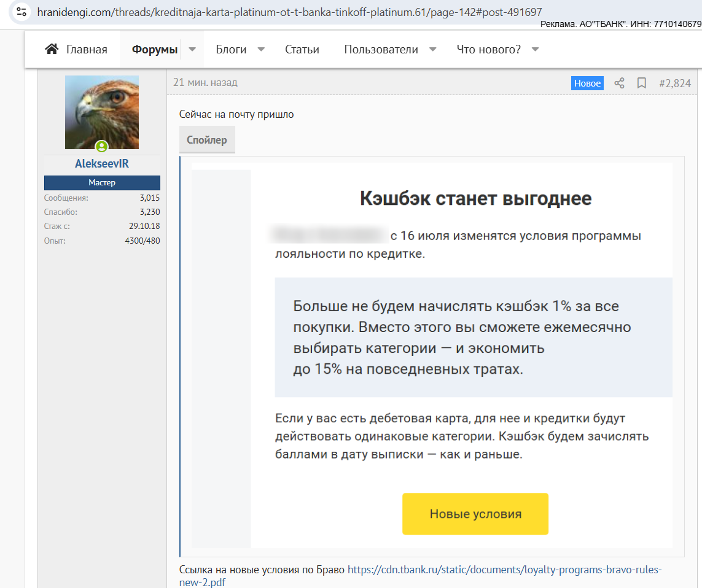Click Спасибо count 3,230
The height and width of the screenshot is (588, 702).
pyautogui.click(x=149, y=212)
